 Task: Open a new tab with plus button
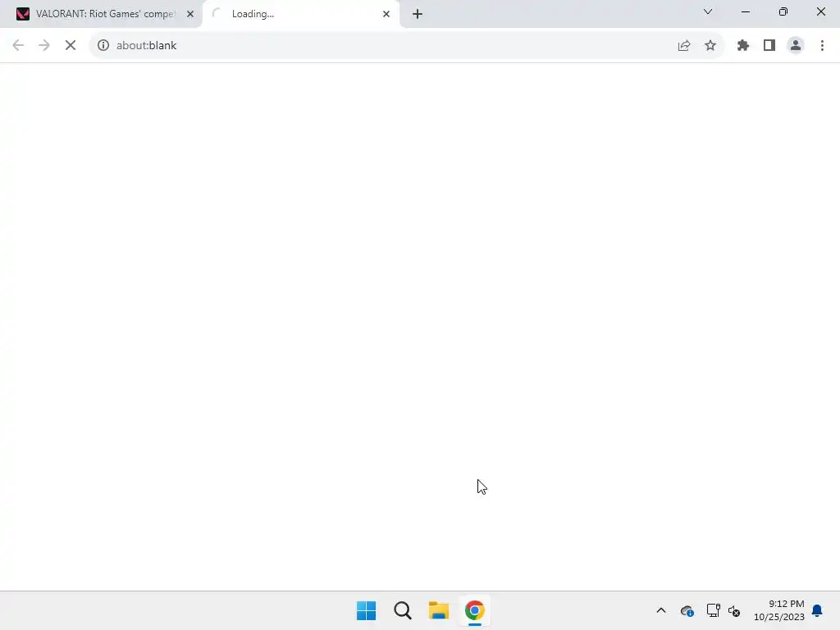point(418,14)
